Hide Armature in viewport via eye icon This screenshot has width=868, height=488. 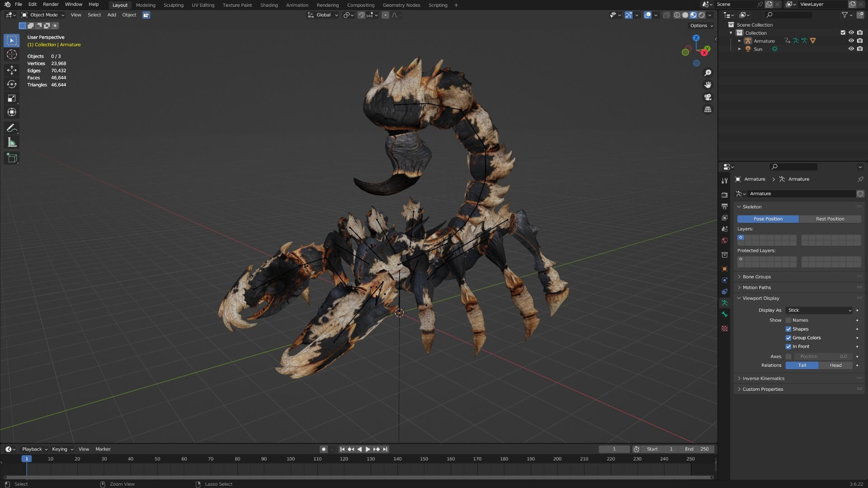pyautogui.click(x=851, y=41)
